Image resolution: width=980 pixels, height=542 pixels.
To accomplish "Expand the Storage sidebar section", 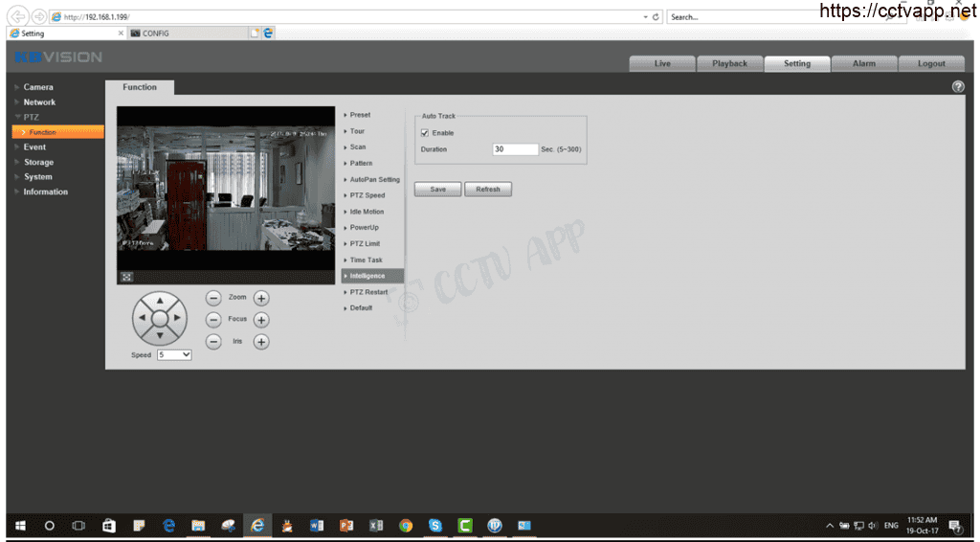I will (x=38, y=162).
